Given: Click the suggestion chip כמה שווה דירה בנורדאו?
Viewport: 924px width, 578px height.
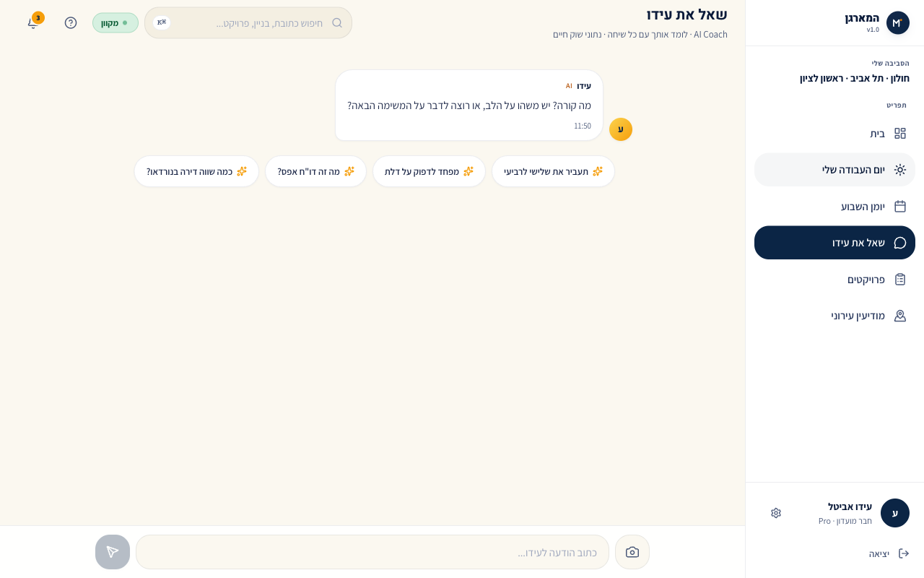Looking at the screenshot, I should [196, 171].
